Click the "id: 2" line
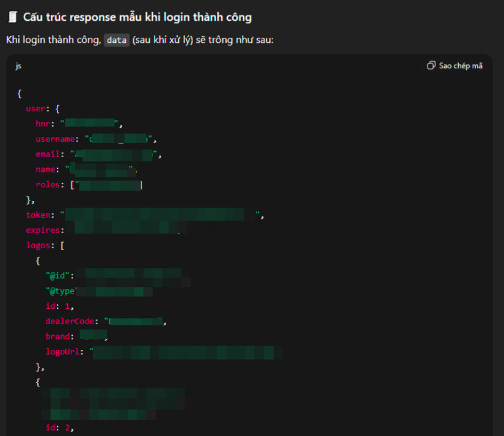The image size is (504, 436). 59,427
